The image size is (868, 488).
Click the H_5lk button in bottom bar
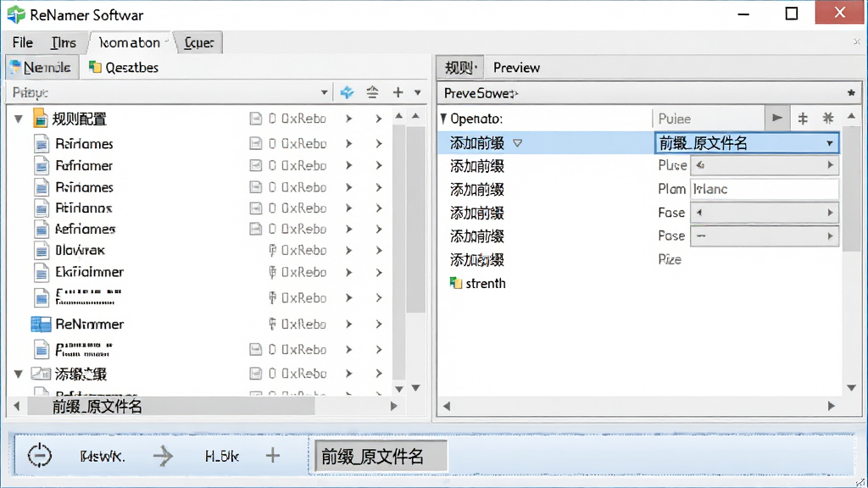221,457
